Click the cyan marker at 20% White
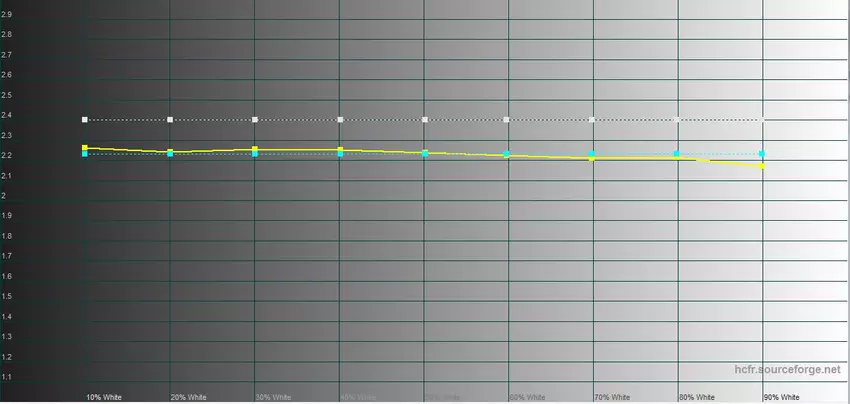 point(170,154)
